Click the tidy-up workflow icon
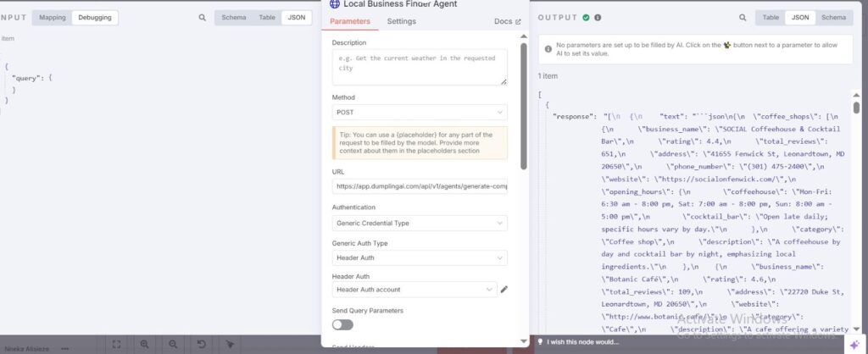This screenshot has width=868, height=354. pos(230,344)
